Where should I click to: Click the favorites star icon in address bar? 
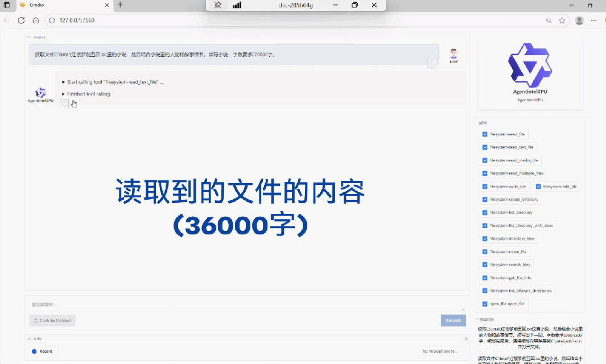(562, 20)
